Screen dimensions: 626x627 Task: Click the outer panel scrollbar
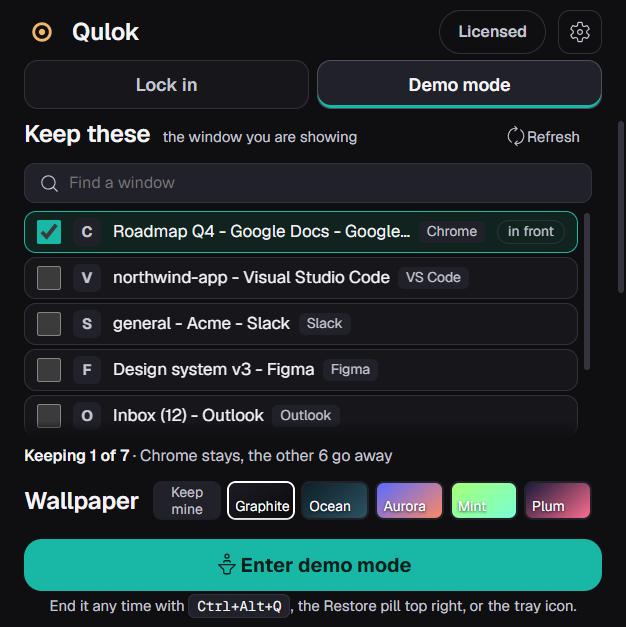click(621, 207)
